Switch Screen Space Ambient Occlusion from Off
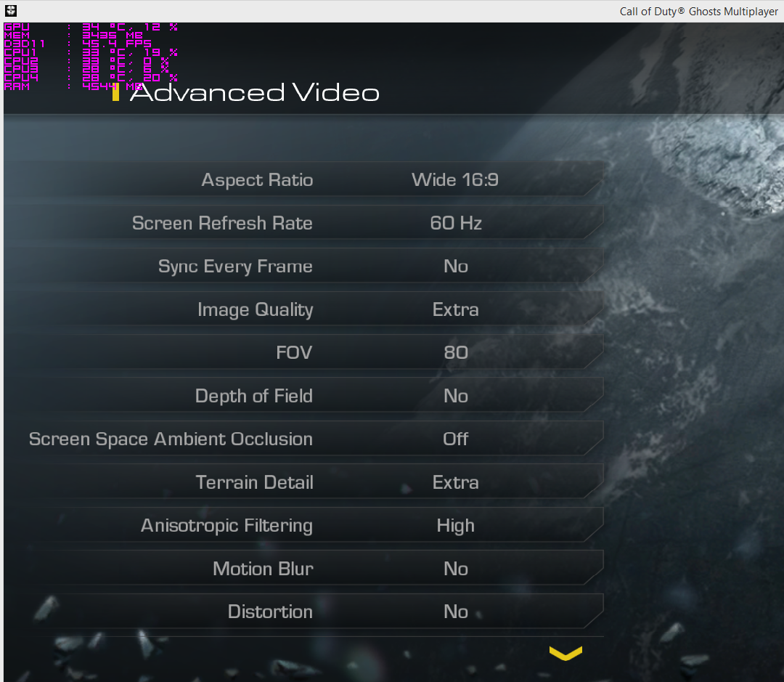784x682 pixels. [x=455, y=439]
